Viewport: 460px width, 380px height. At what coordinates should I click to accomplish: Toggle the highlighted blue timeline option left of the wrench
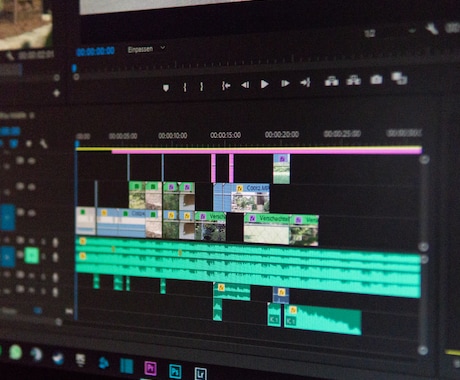(14, 144)
